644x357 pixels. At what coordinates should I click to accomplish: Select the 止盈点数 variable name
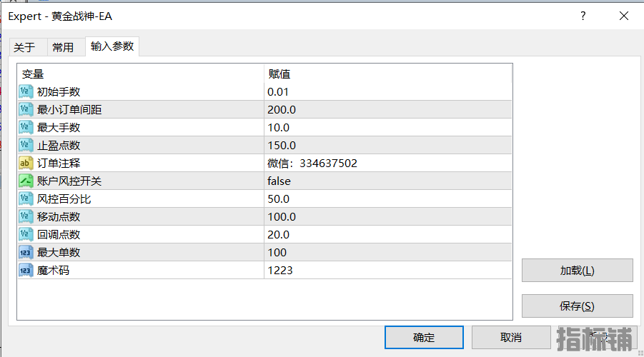(x=59, y=145)
